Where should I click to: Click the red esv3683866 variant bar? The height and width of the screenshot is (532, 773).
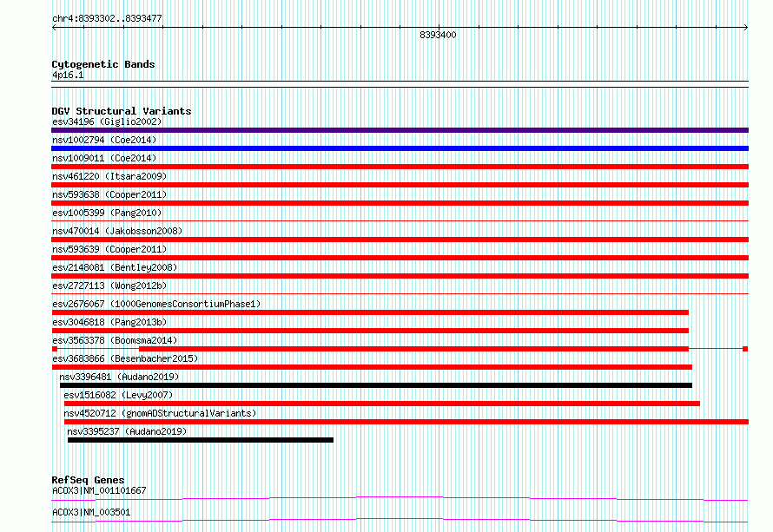click(x=372, y=367)
